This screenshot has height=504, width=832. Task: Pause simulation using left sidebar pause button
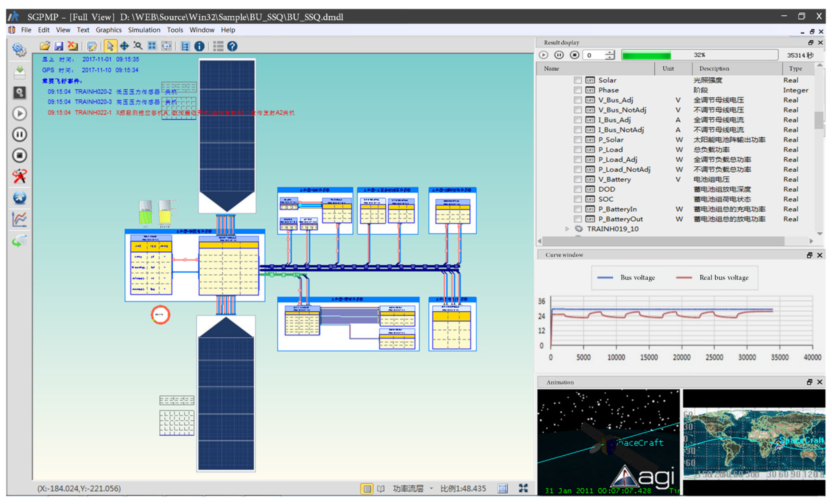(20, 134)
